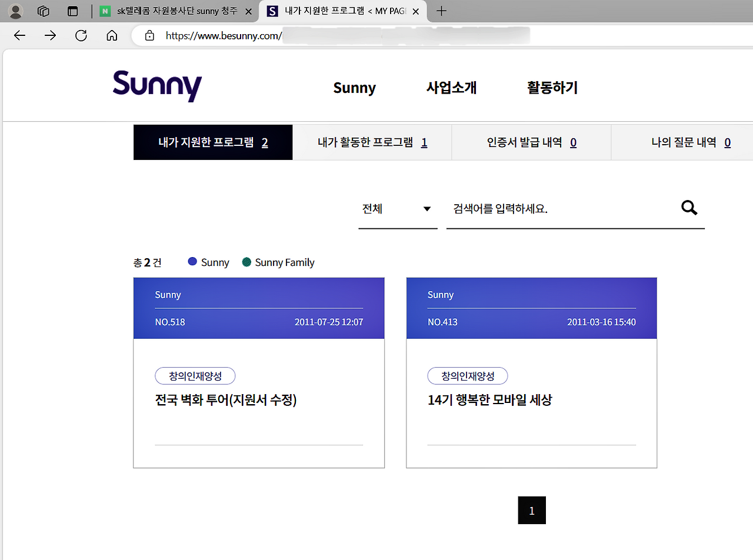
Task: Click the blue Sunny legend dot
Action: coord(192,262)
